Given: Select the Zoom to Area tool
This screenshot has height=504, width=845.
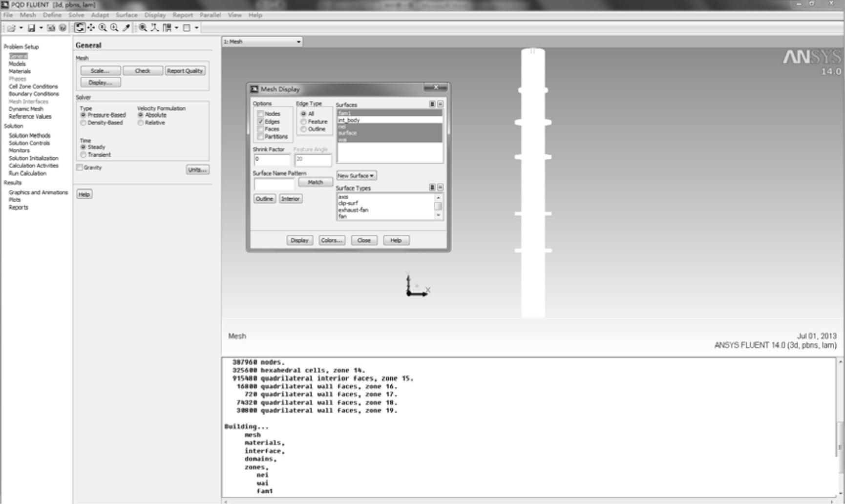Looking at the screenshot, I should click(115, 28).
